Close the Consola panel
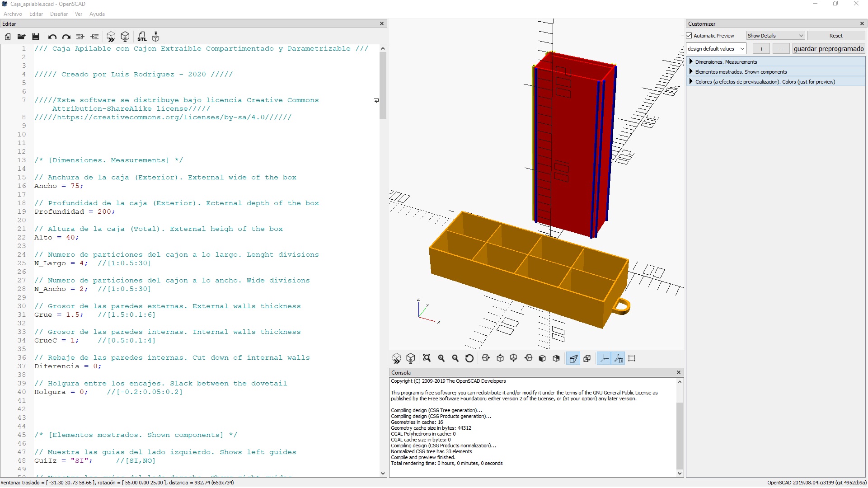868x488 pixels. 678,372
